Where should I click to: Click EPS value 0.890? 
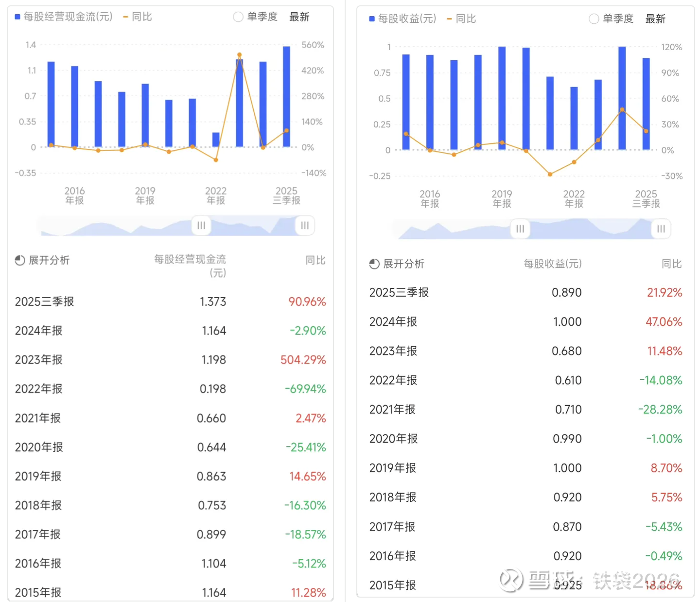coord(567,293)
